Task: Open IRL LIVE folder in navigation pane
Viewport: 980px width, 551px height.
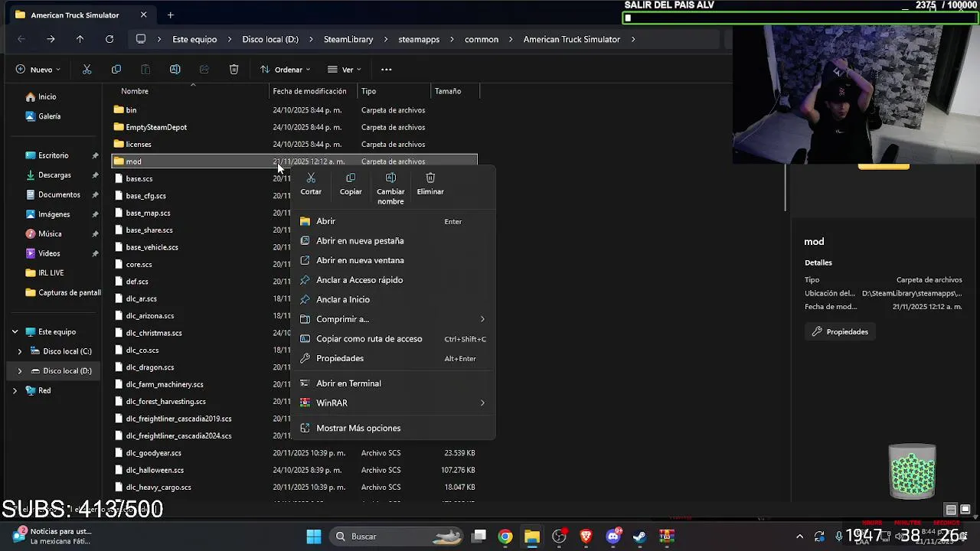Action: (x=51, y=273)
